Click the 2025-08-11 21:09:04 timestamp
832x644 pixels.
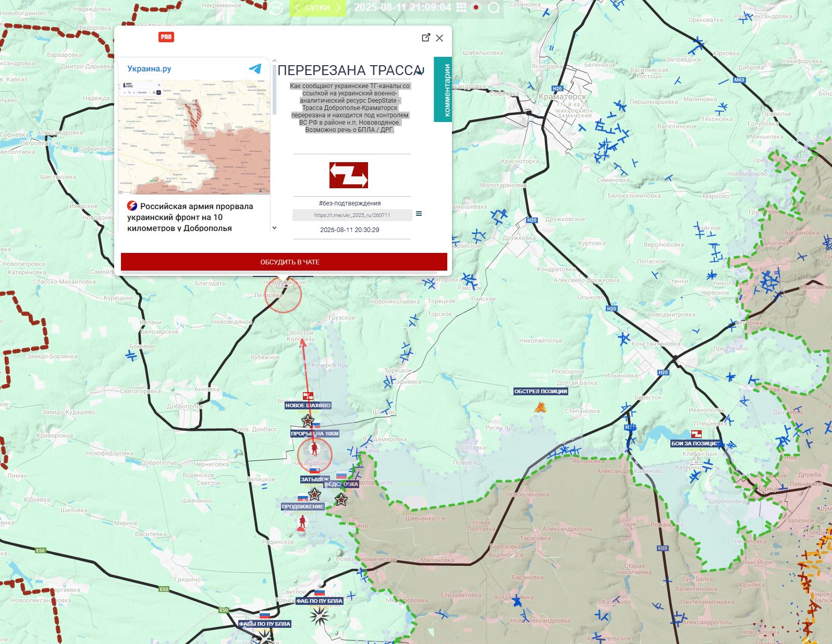tap(402, 7)
